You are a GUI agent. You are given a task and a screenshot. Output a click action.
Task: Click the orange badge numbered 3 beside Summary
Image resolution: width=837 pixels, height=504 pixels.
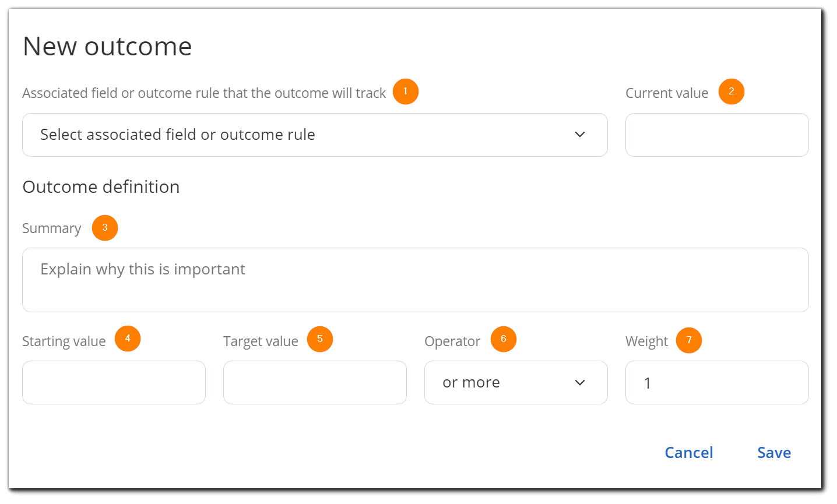pos(105,228)
